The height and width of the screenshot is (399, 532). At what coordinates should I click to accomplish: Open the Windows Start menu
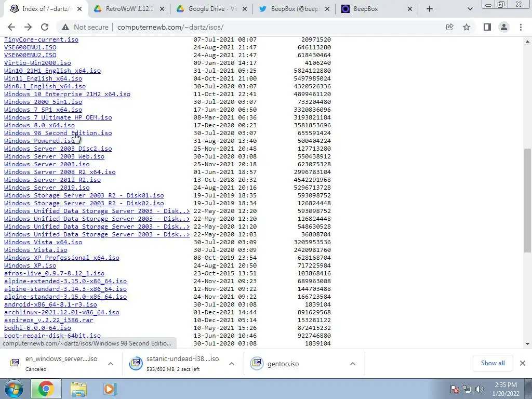pyautogui.click(x=14, y=389)
